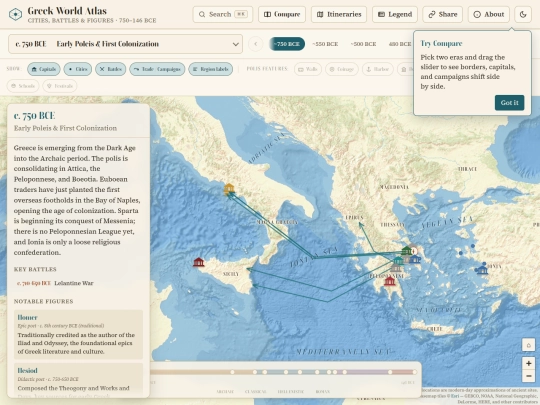Click the Archaic period label on timeline
Image resolution: width=540 pixels, height=405 pixels.
pos(225,392)
